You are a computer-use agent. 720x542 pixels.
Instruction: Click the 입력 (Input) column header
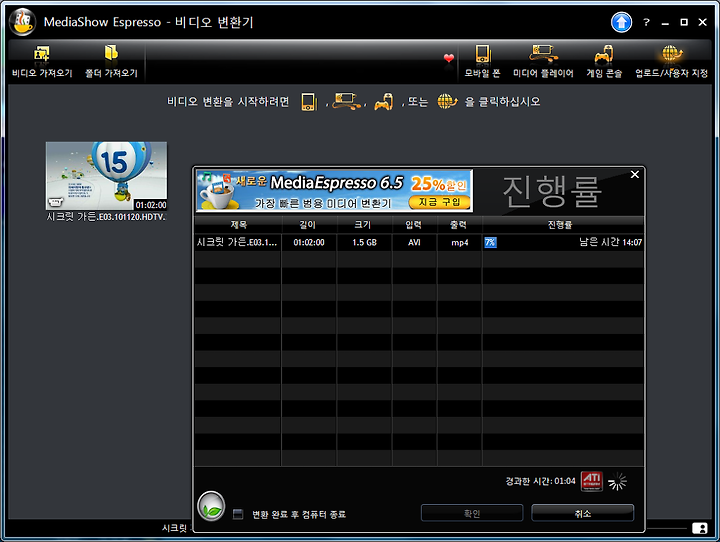point(414,225)
